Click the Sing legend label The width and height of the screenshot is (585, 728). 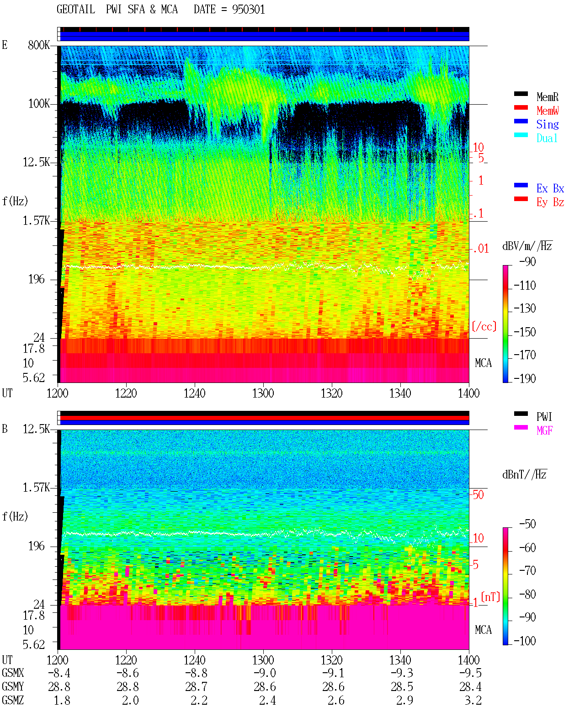[548, 124]
